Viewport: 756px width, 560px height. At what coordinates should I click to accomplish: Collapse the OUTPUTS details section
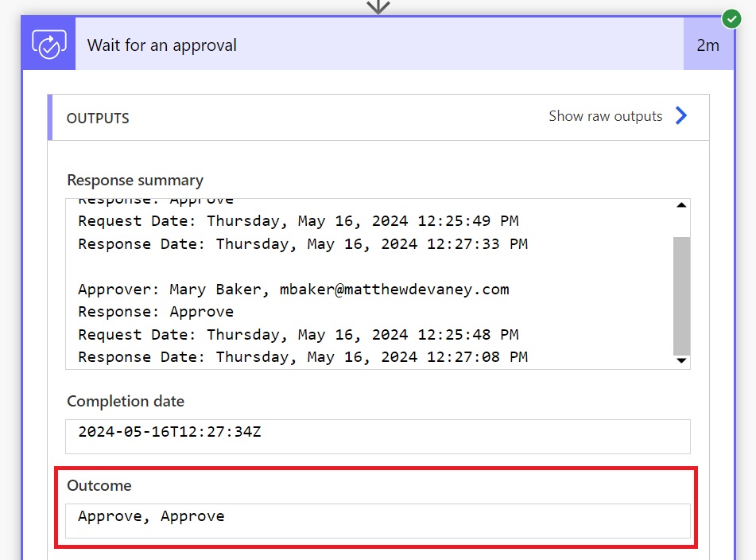tap(97, 118)
